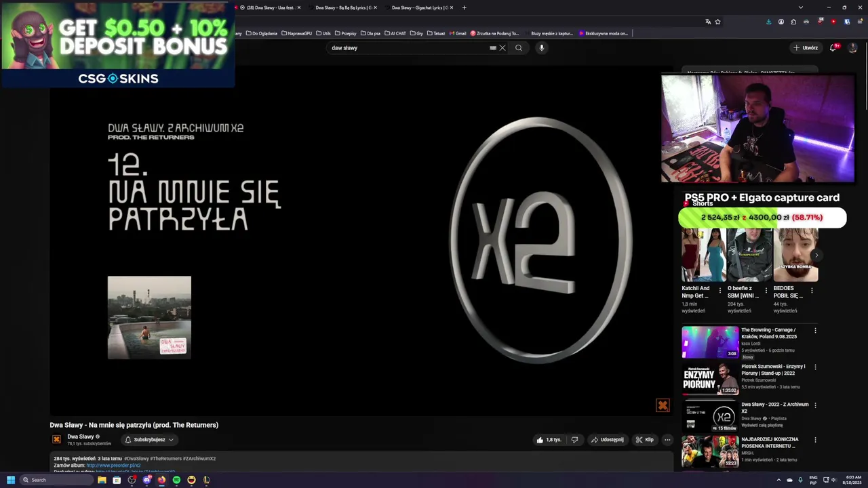This screenshot has width=868, height=488.
Task: Open the Gmail bookmark
Action: 457,33
